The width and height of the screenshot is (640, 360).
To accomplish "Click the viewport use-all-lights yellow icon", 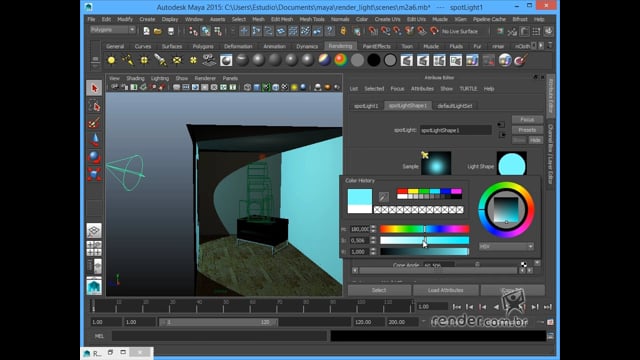I will tap(294, 87).
